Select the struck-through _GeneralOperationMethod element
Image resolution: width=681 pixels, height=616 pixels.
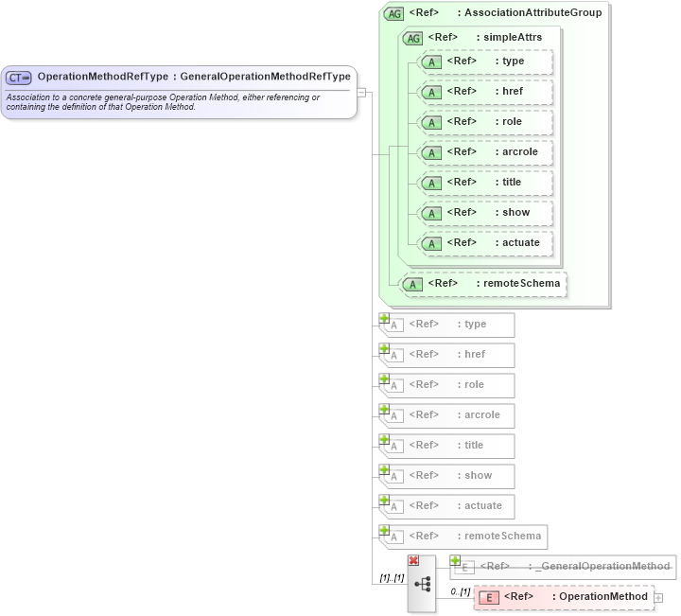pos(564,567)
